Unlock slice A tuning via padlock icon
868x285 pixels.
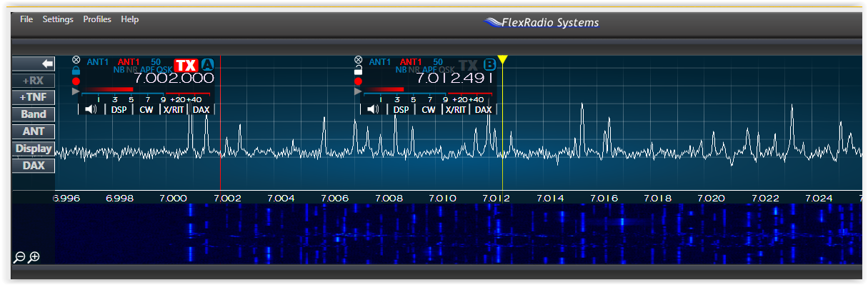76,71
